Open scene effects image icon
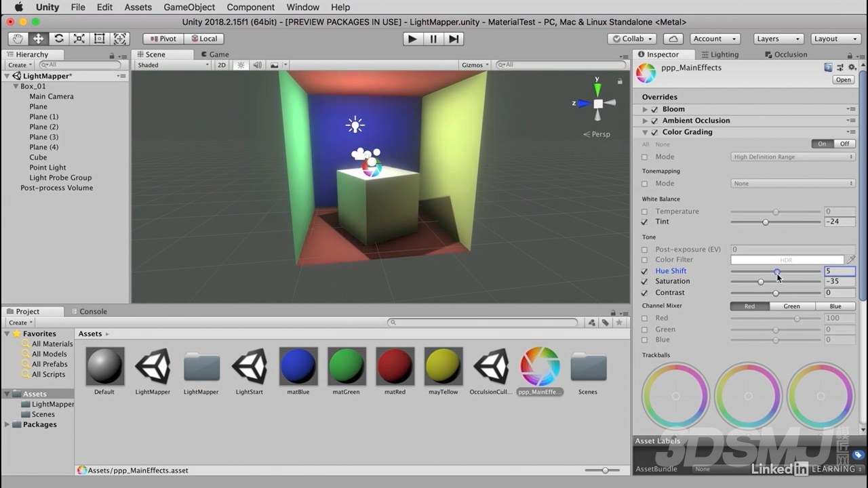 click(275, 65)
